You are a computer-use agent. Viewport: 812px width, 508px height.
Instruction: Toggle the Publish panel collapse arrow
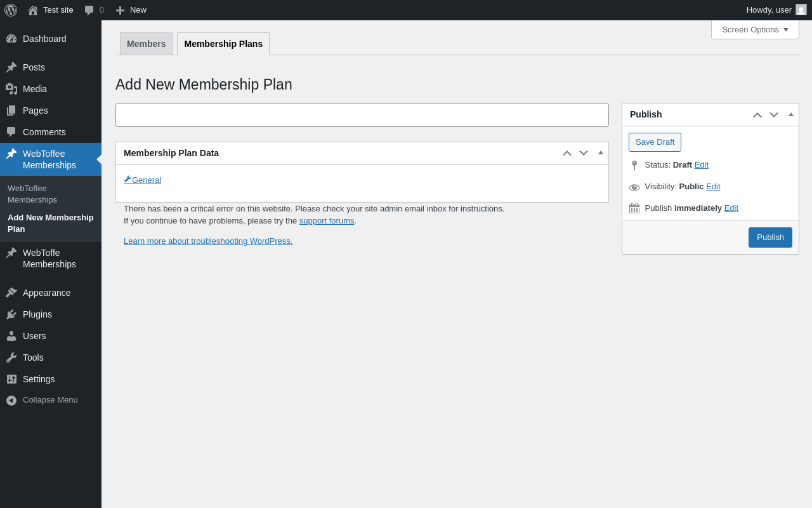pyautogui.click(x=790, y=115)
